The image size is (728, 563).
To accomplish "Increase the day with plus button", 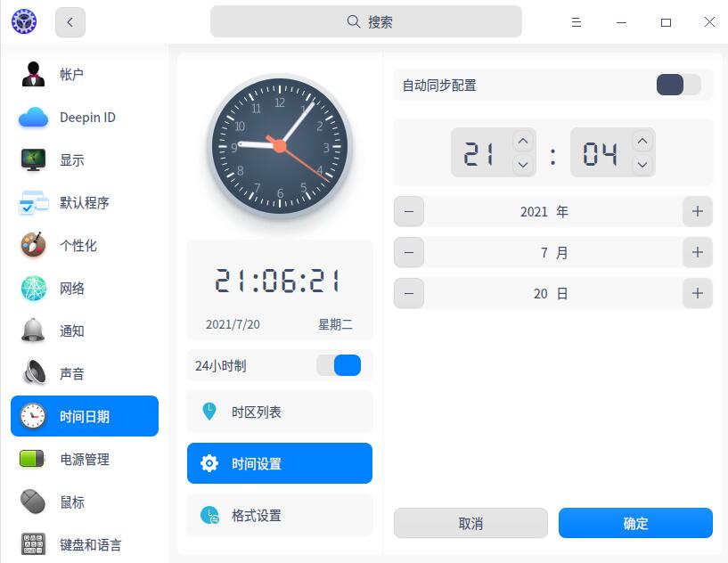I will coord(698,293).
